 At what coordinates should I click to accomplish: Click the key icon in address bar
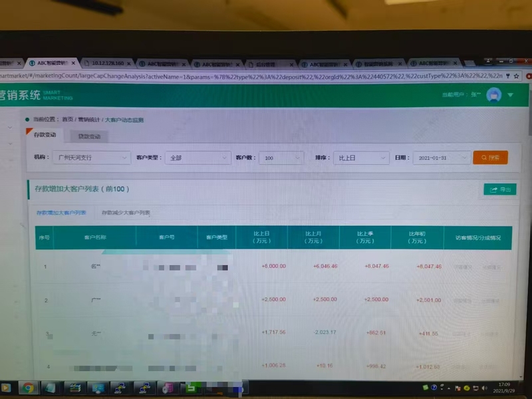click(x=508, y=76)
